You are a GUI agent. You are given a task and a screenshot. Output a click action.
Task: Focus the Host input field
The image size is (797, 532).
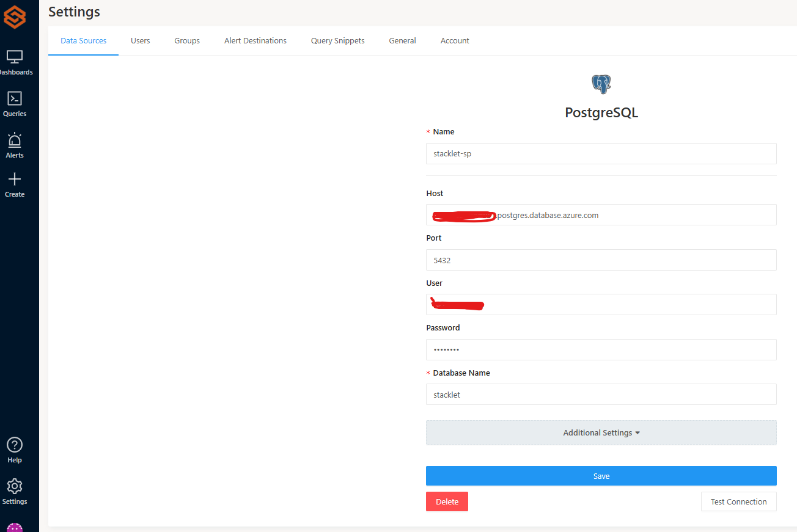point(601,215)
